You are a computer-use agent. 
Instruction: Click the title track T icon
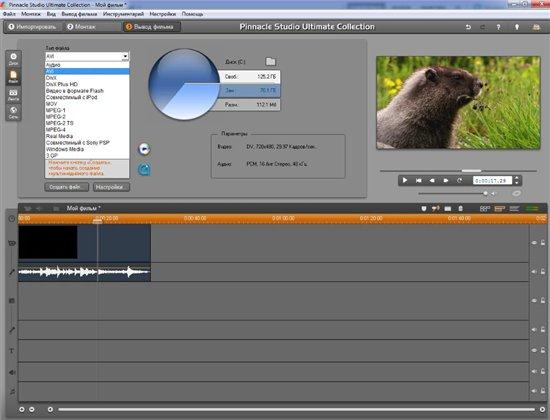12,351
